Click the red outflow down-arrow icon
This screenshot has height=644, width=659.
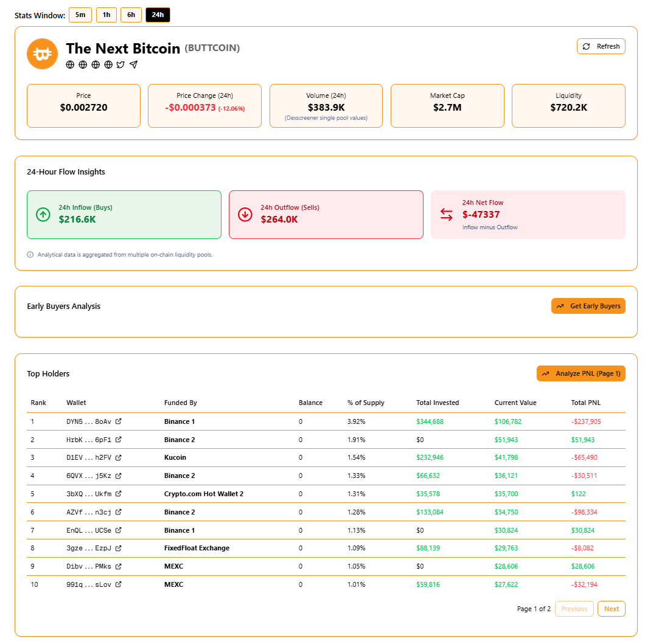245,215
